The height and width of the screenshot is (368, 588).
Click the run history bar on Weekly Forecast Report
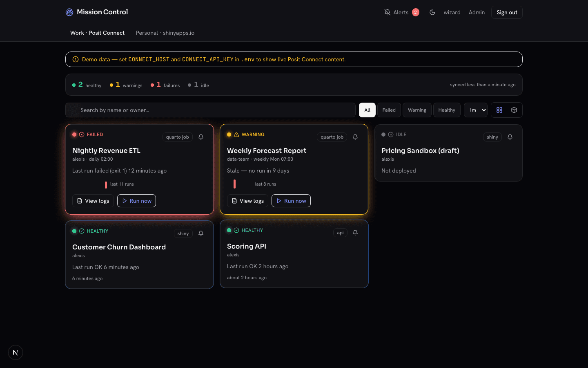coord(234,184)
